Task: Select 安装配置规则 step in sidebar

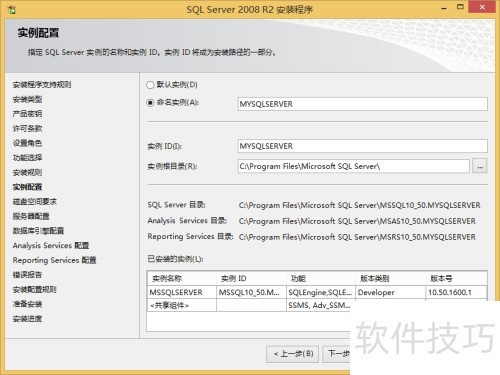Action: click(34, 289)
